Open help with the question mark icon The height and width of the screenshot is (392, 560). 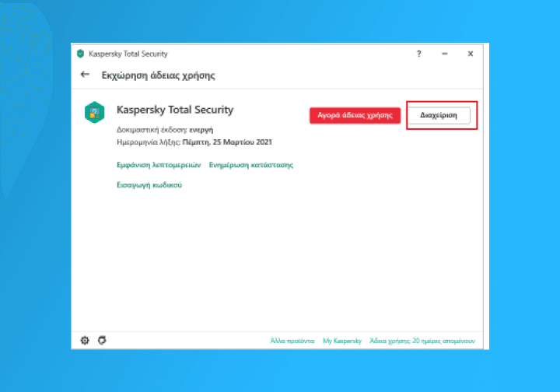[418, 54]
